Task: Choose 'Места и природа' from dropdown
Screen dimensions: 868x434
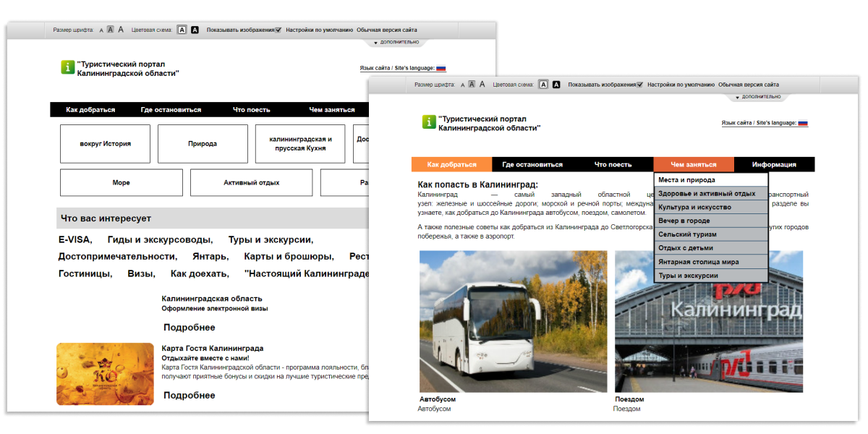Action: pos(711,180)
